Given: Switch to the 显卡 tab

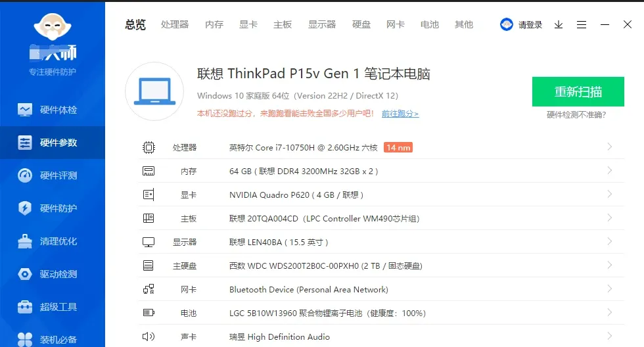Looking at the screenshot, I should (x=248, y=24).
